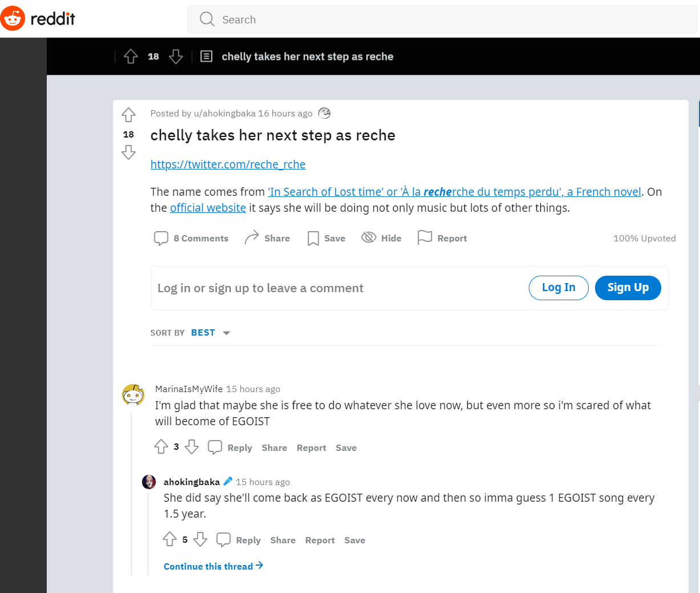This screenshot has width=700, height=593.
Task: Save the post with the bookmark icon
Action: (x=313, y=238)
